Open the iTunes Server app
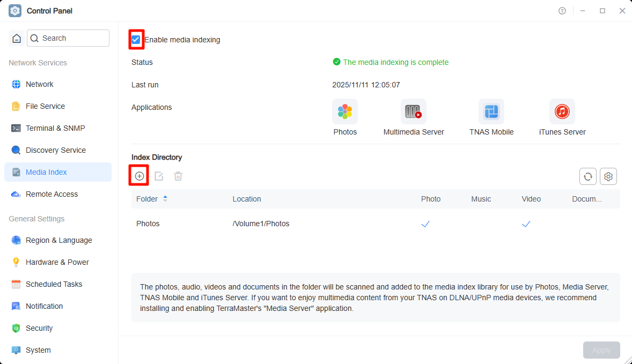The height and width of the screenshot is (364, 632). (562, 112)
